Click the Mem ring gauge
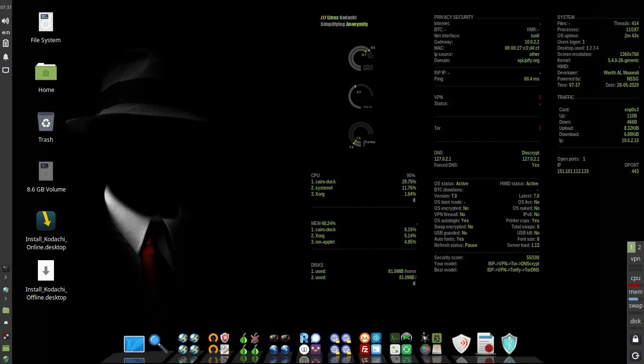Image resolution: width=644 pixels, height=364 pixels. (x=361, y=97)
